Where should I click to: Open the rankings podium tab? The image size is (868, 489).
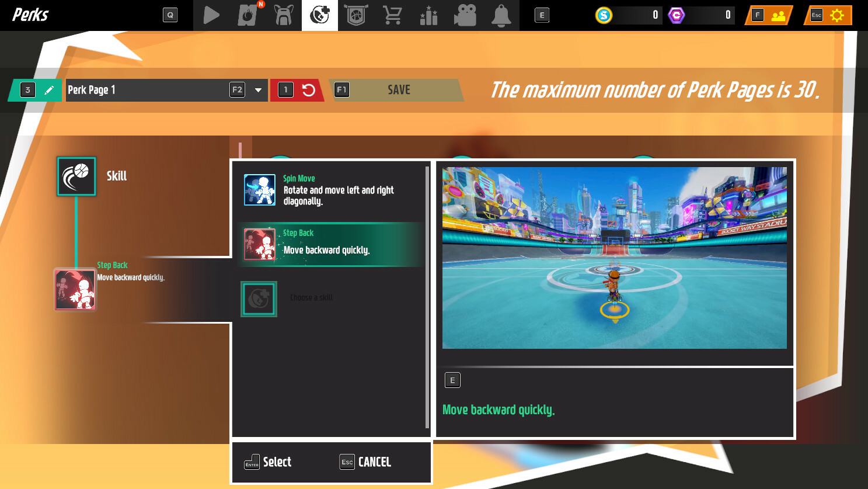tap(428, 15)
